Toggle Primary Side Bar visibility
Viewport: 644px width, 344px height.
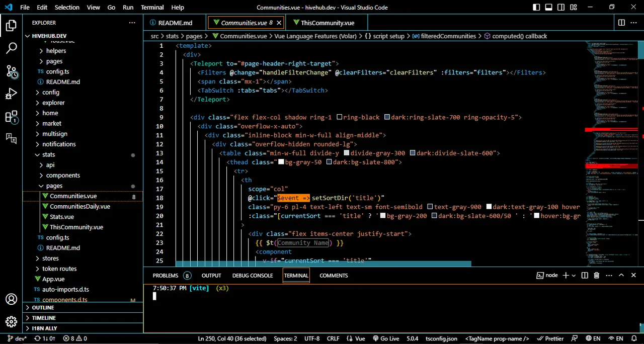pyautogui.click(x=536, y=7)
